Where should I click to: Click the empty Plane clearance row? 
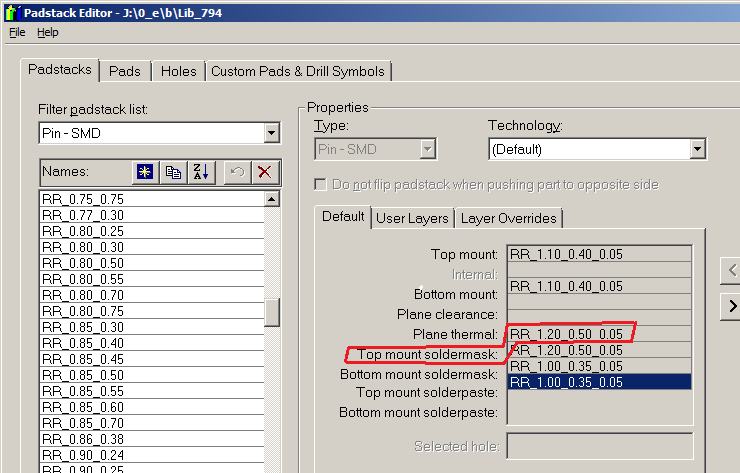pyautogui.click(x=600, y=303)
